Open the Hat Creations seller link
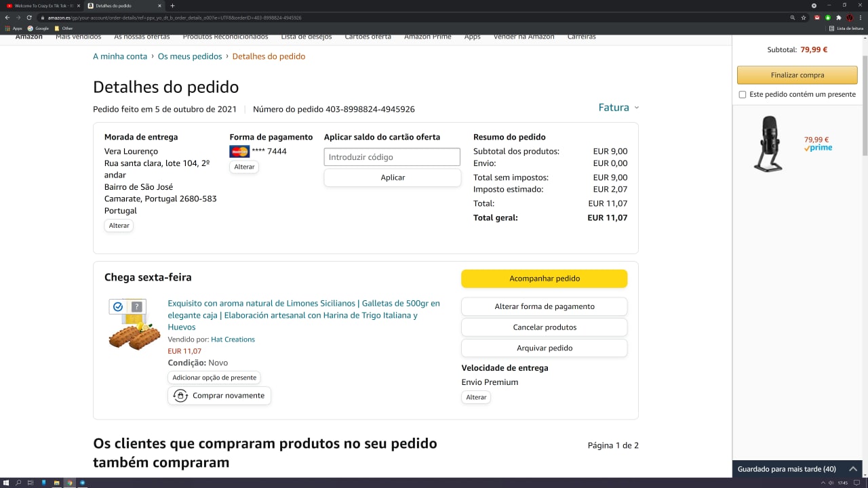The height and width of the screenshot is (488, 868). [233, 340]
